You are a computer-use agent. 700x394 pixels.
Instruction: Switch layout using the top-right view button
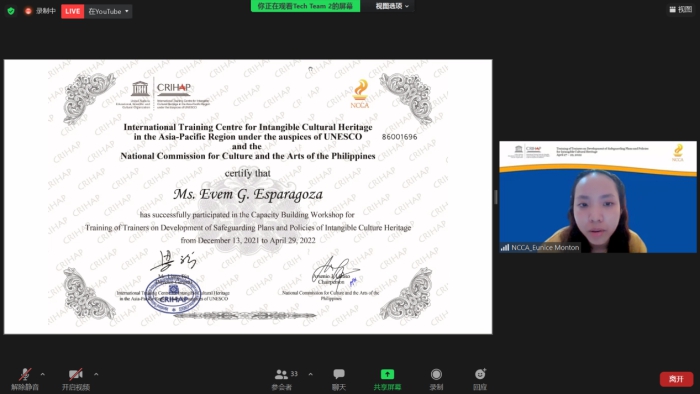click(680, 9)
